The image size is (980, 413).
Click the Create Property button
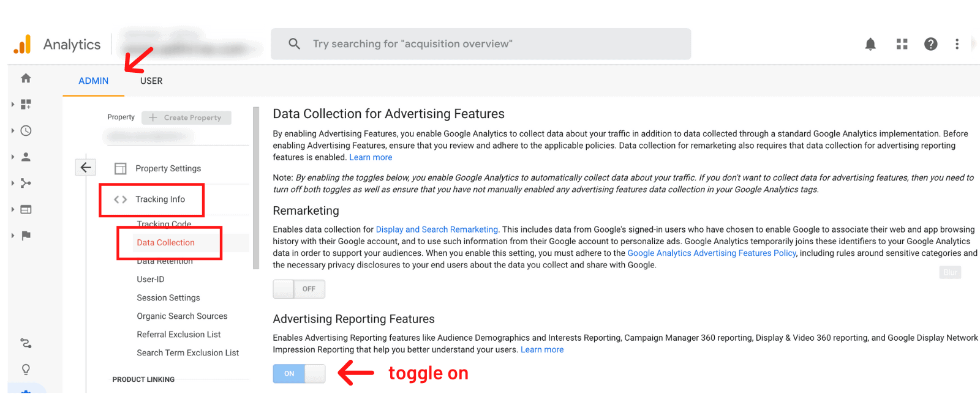[186, 117]
